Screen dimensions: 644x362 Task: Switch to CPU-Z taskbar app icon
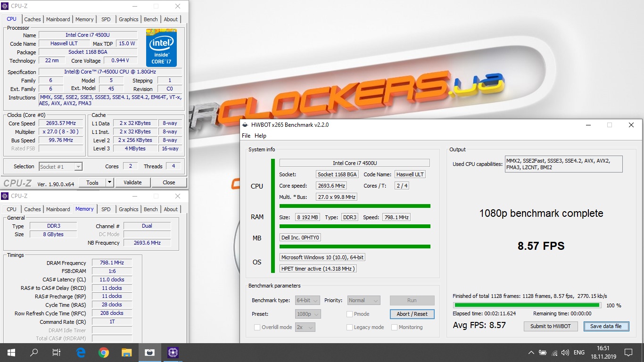tap(173, 352)
